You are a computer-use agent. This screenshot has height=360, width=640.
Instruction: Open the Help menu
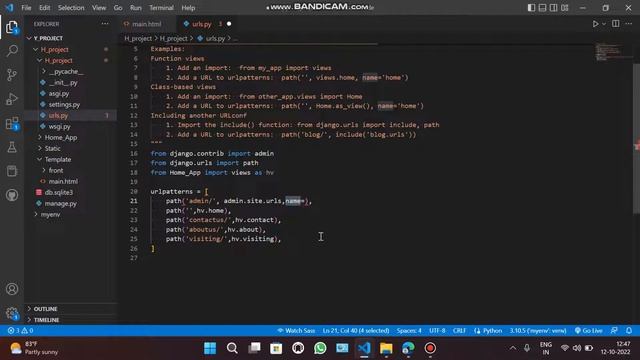(188, 8)
